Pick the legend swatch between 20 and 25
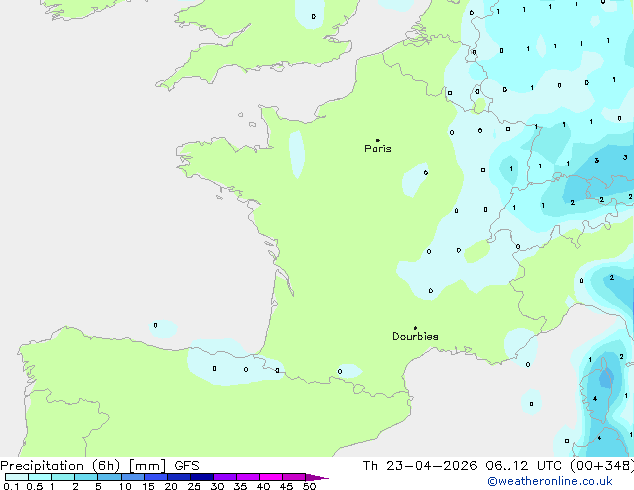Viewport: 634px width, 490px height. tap(179, 477)
